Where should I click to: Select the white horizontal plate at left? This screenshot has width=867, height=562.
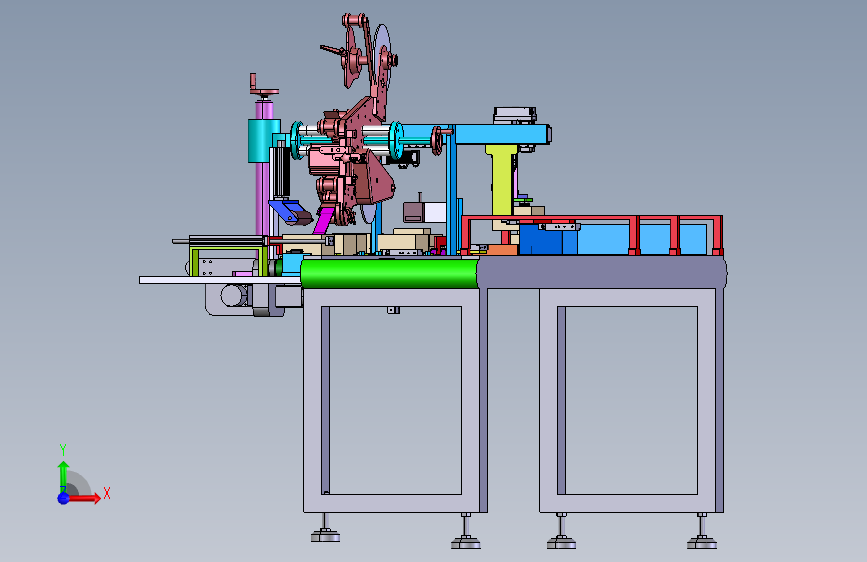(220, 280)
